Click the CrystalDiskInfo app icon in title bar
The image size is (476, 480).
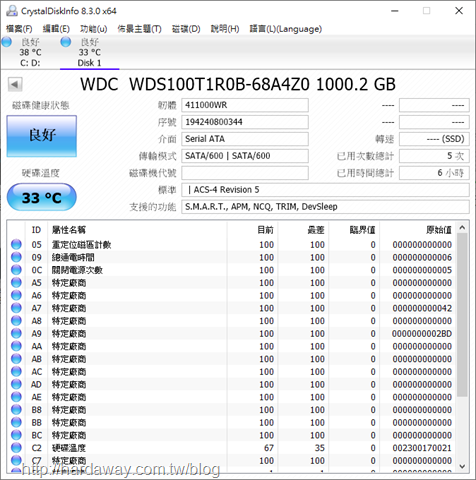coord(12,11)
